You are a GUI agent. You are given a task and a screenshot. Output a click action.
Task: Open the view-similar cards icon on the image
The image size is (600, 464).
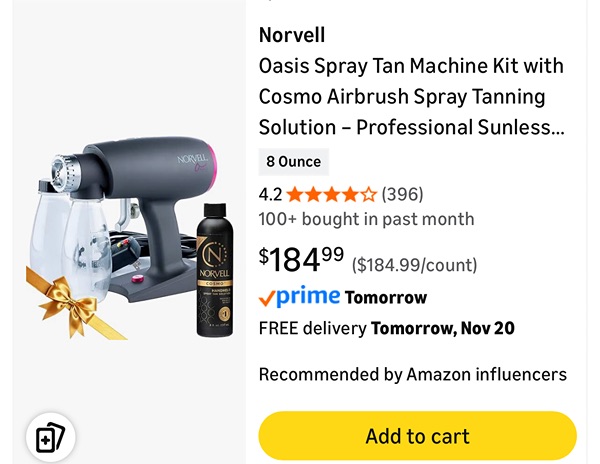coord(51,437)
